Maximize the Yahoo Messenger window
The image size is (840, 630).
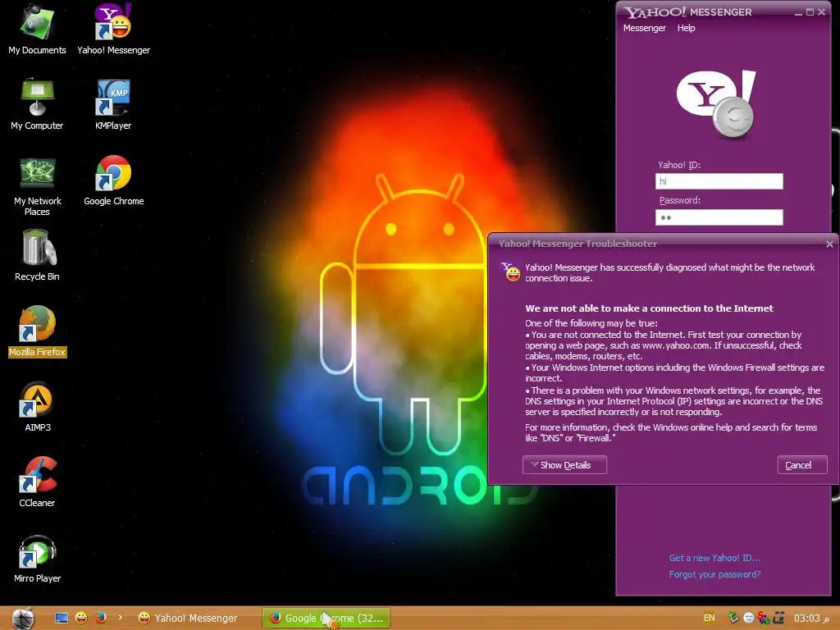pyautogui.click(x=810, y=11)
